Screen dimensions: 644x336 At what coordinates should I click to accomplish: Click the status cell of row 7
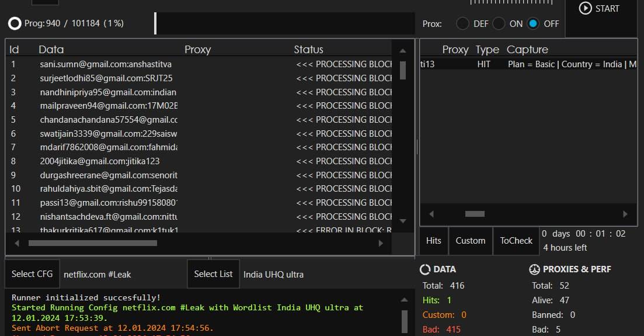[x=344, y=147]
